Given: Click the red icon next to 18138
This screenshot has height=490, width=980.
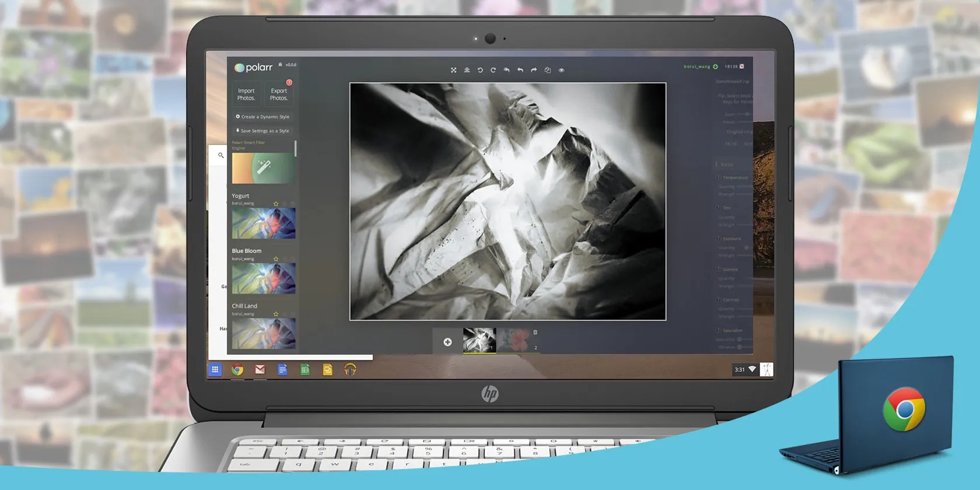Looking at the screenshot, I should 742,66.
